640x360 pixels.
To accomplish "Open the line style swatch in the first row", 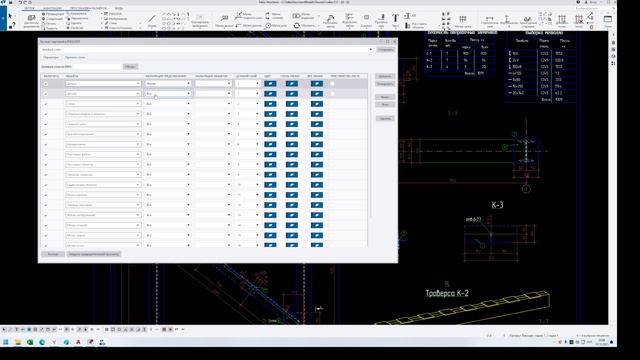I will (x=291, y=84).
